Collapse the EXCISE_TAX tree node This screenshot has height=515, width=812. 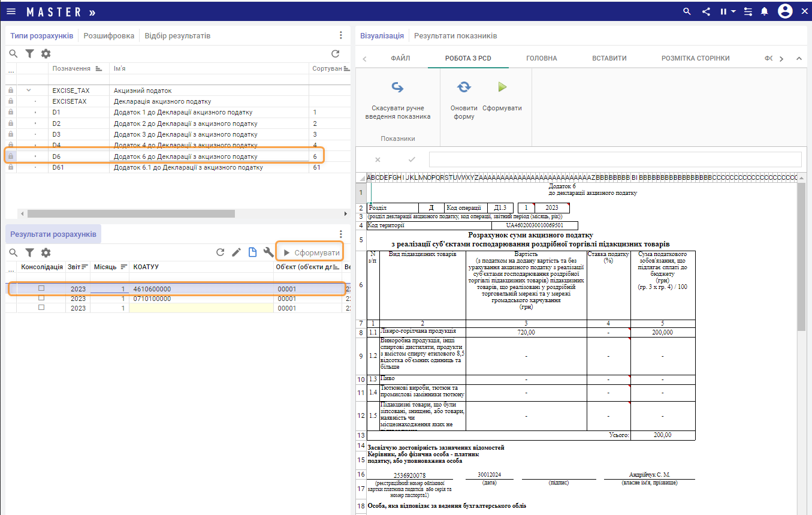[x=28, y=91]
